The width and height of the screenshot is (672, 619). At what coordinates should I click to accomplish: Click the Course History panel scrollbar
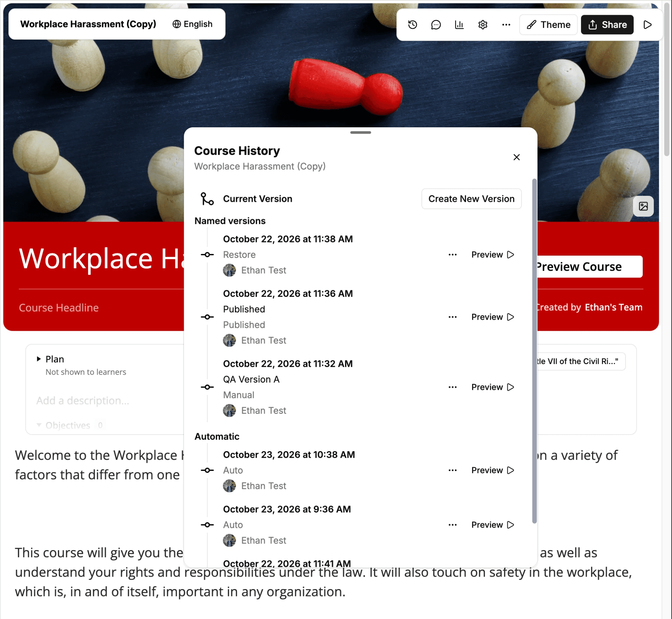coord(534,351)
